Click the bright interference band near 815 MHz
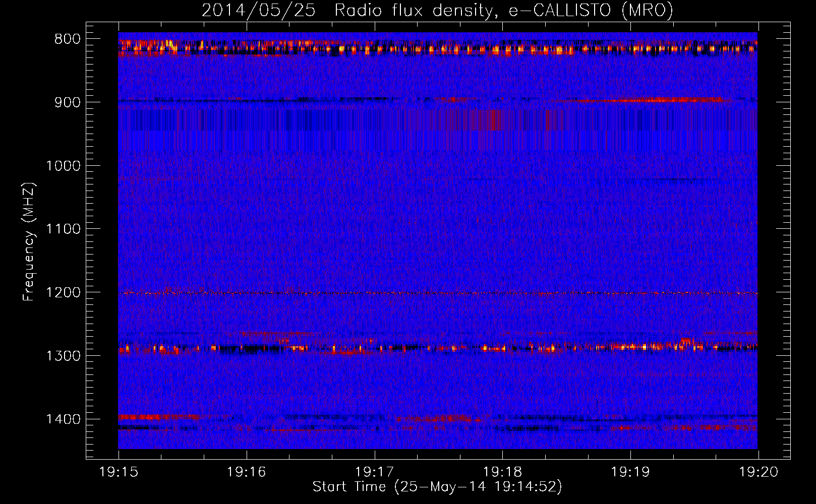Image resolution: width=816 pixels, height=504 pixels. (x=438, y=48)
